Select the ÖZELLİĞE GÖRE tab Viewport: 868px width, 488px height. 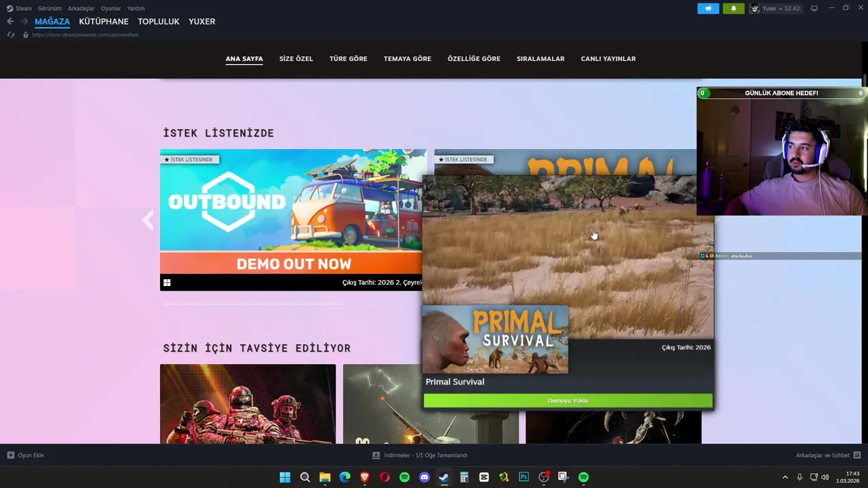click(474, 59)
